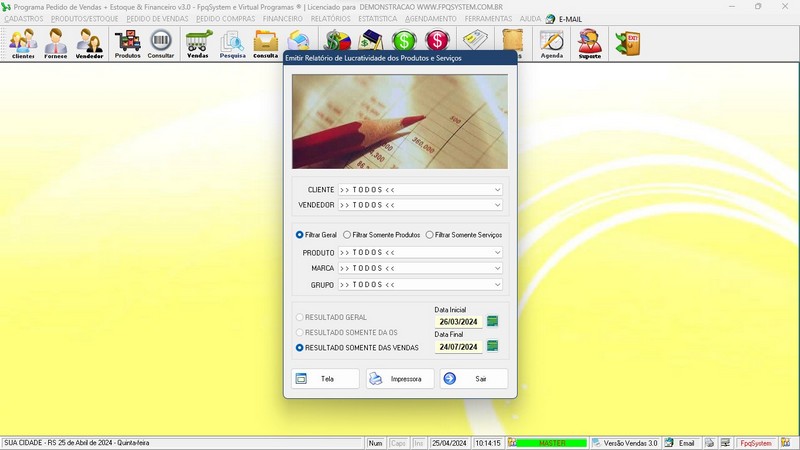Open the AGENDAMENTO menu
800x450 pixels.
click(x=431, y=19)
